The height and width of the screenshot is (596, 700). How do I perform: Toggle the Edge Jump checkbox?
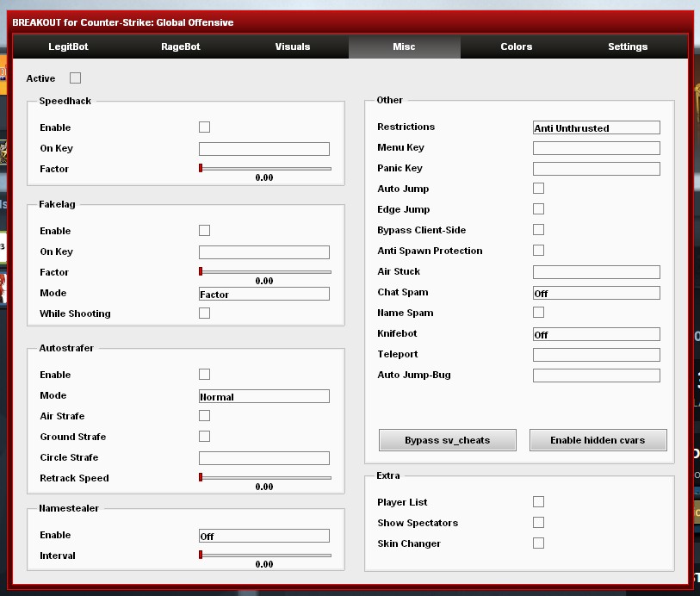(x=538, y=209)
